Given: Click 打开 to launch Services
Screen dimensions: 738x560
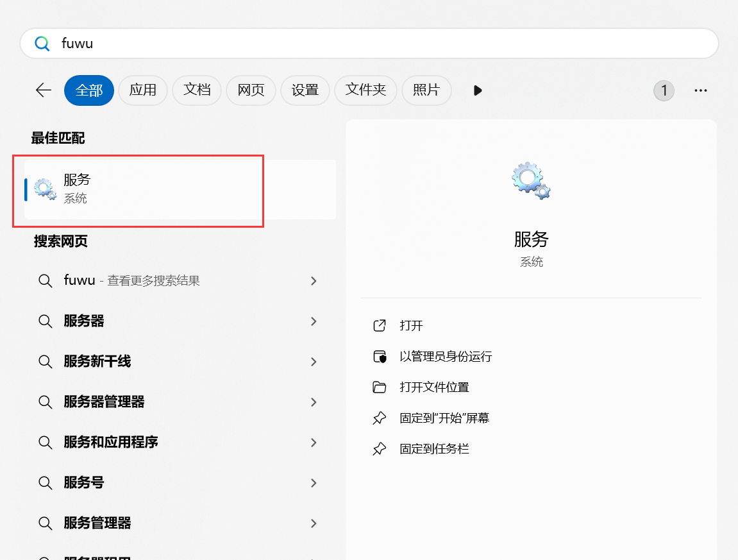Looking at the screenshot, I should (x=411, y=326).
